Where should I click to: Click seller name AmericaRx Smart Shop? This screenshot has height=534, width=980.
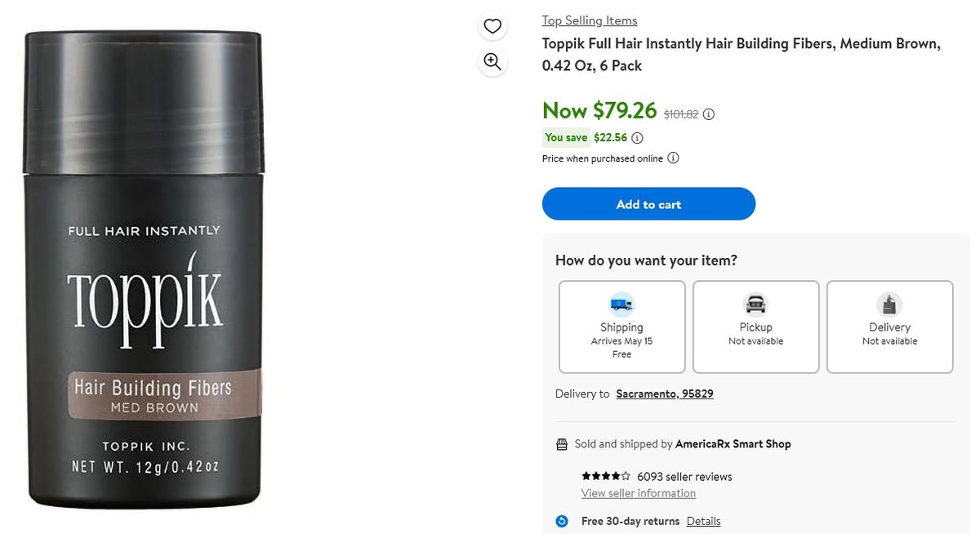[733, 443]
